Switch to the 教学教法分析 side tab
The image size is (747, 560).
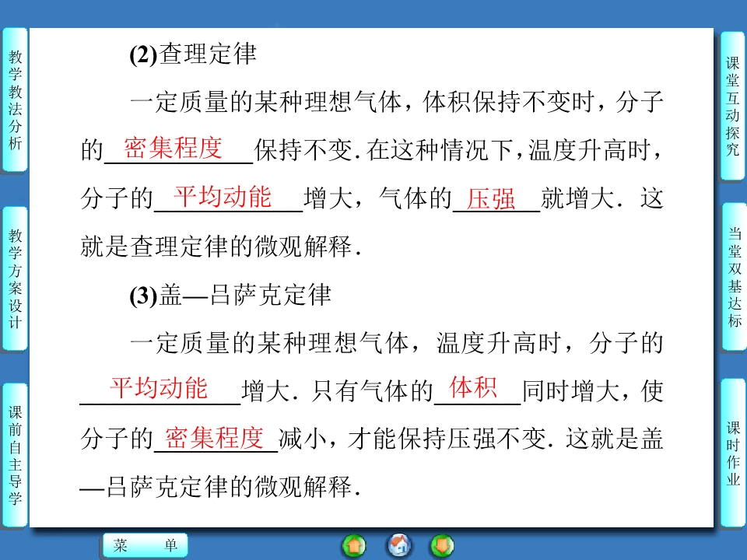15,100
